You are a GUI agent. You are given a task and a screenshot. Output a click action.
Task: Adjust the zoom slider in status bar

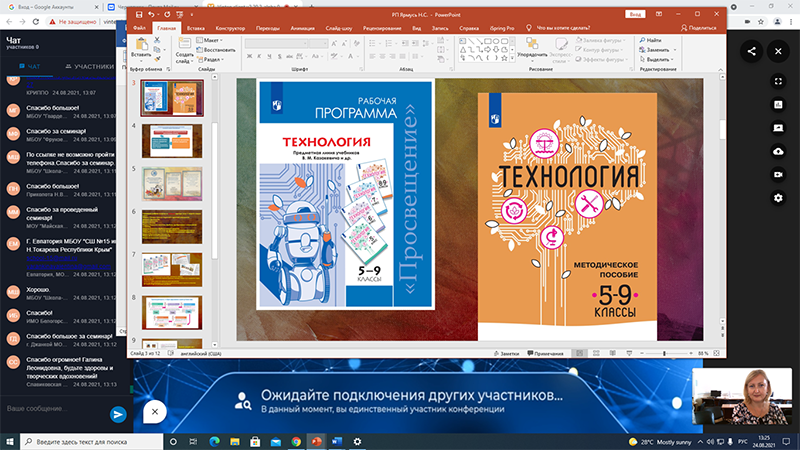coord(666,353)
